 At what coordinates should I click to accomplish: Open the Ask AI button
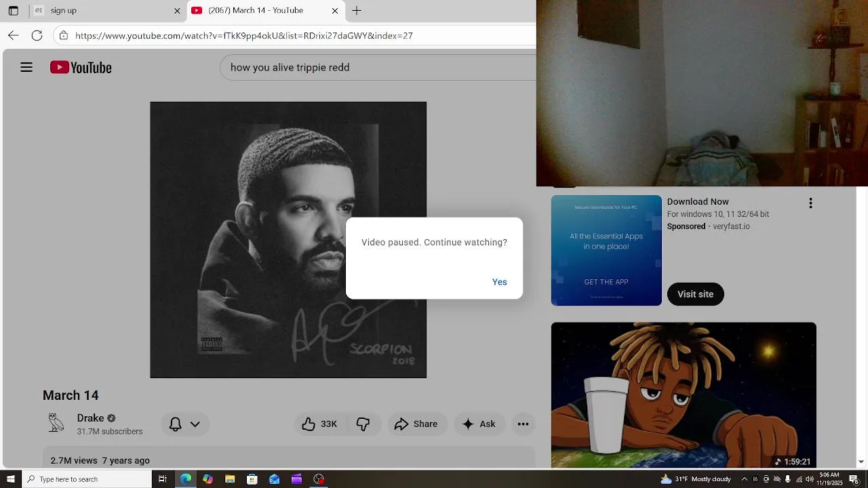[x=479, y=424]
